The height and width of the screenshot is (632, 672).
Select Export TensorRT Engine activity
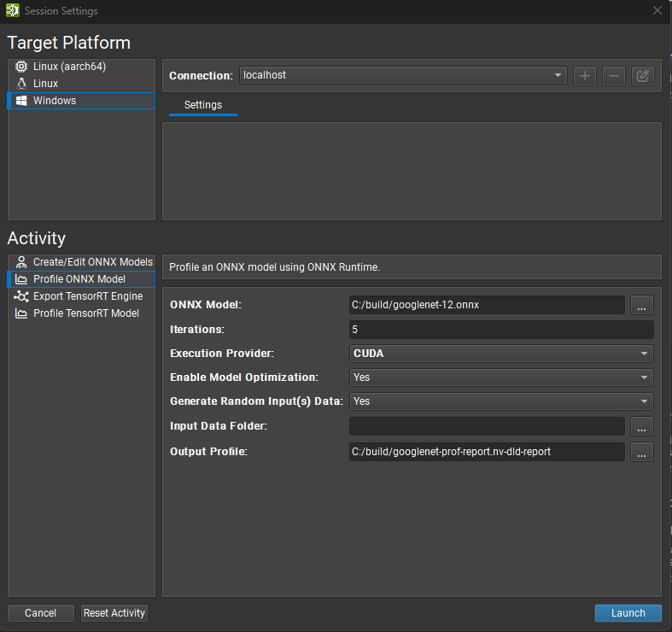(81, 296)
